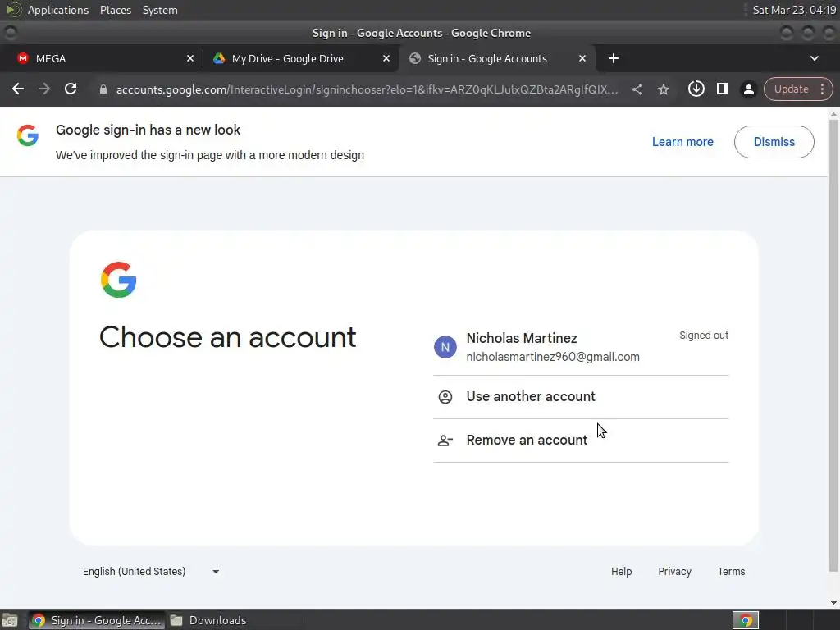Viewport: 840px width, 630px height.
Task: Open the Chrome downloads icon
Action: click(696, 89)
